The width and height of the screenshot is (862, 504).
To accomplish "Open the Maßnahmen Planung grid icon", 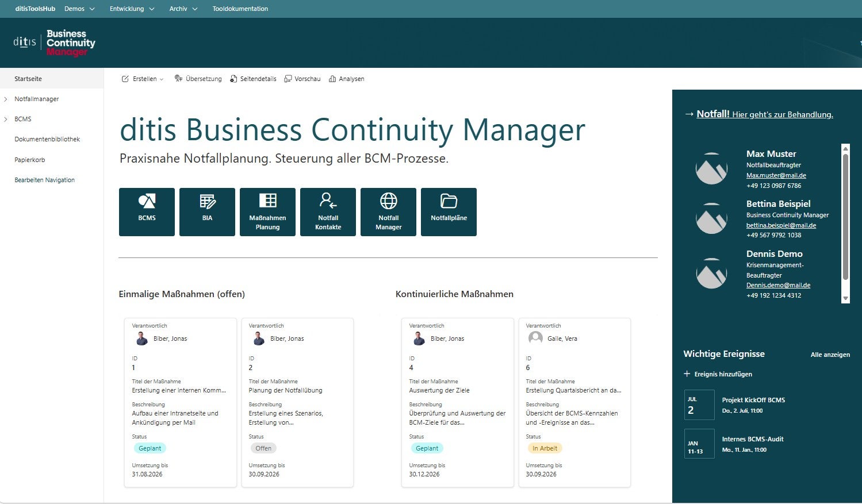I will [x=267, y=200].
